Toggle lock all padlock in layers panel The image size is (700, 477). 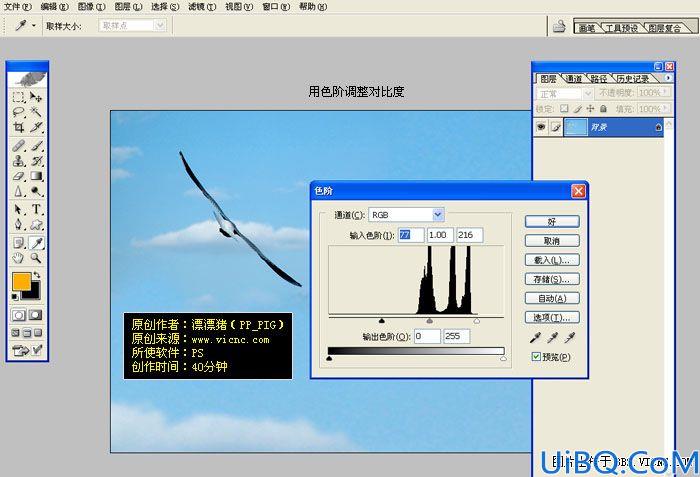pos(603,109)
